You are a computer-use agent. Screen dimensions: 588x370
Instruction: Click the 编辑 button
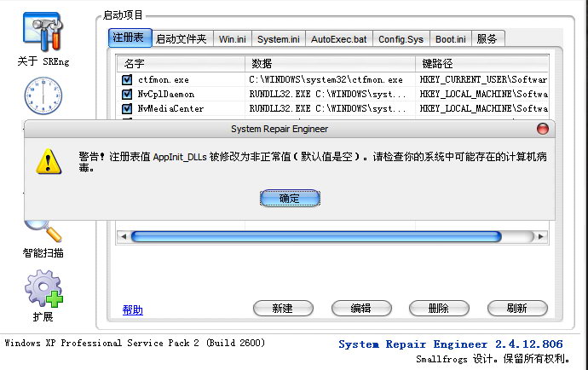pyautogui.click(x=361, y=309)
